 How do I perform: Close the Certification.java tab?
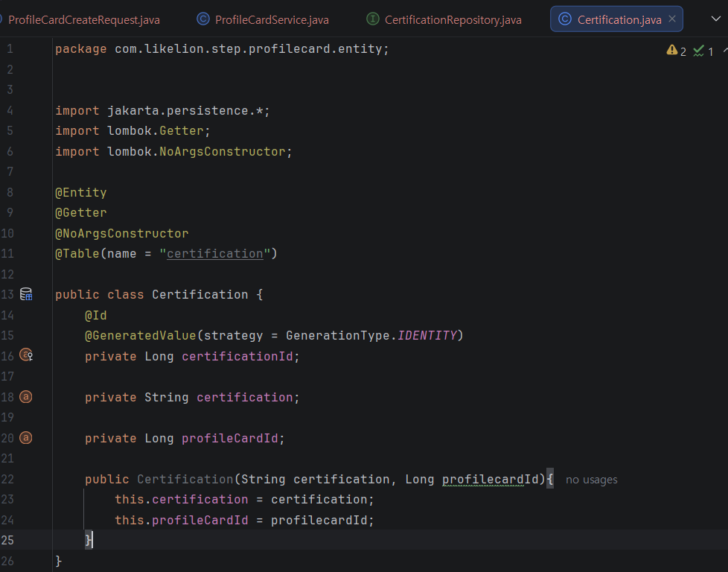click(x=672, y=19)
